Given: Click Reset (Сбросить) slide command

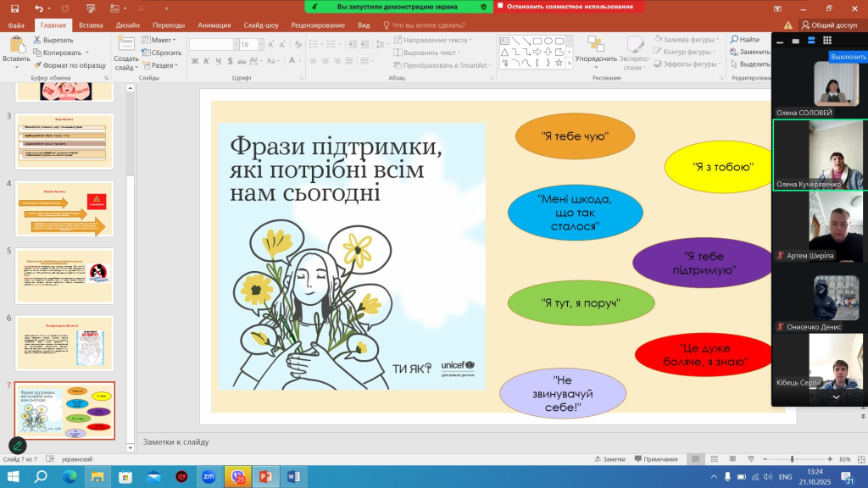Looking at the screenshot, I should [x=161, y=53].
